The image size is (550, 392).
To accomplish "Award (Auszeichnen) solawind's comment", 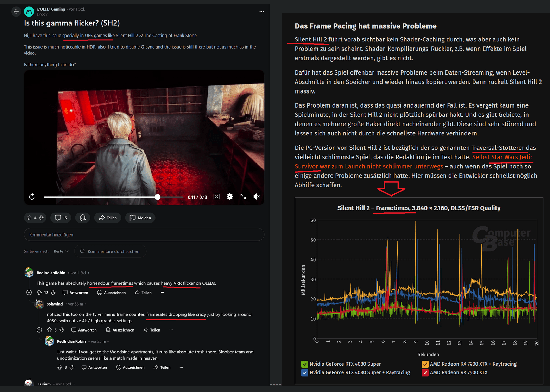I will coord(120,330).
